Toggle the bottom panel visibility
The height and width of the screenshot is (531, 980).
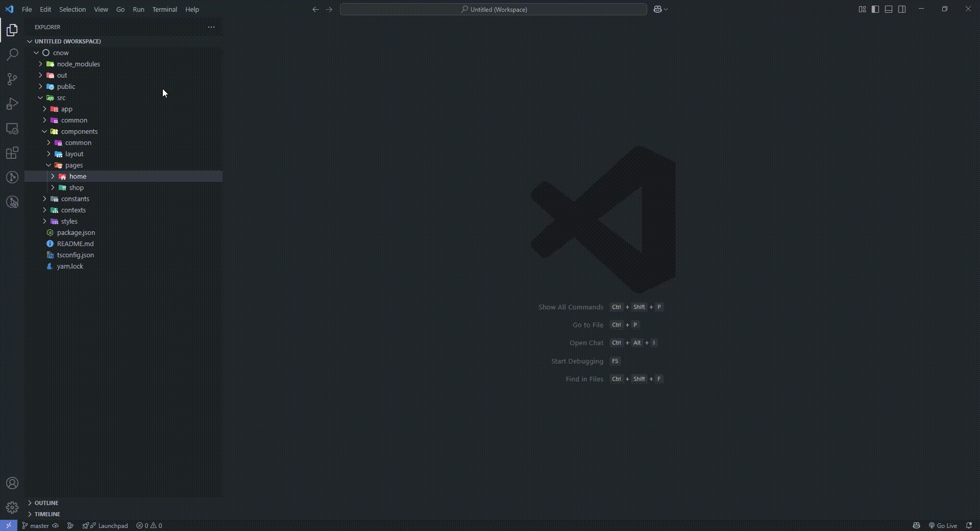(x=889, y=9)
